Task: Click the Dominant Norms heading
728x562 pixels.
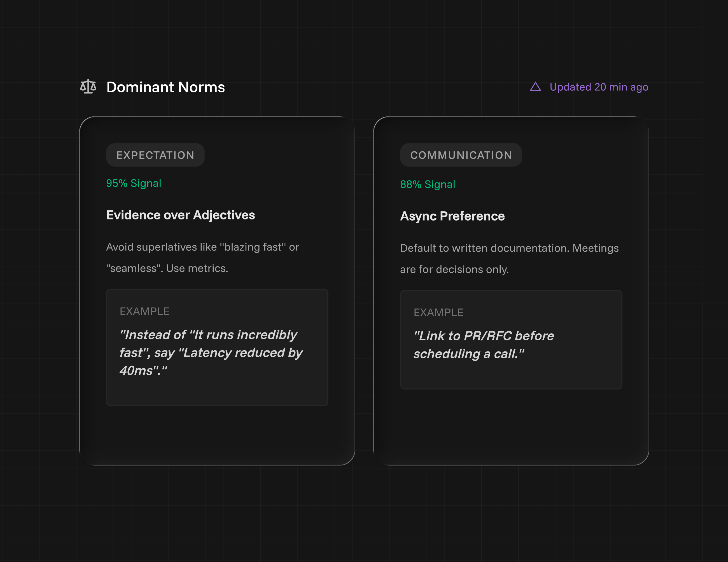Action: (x=165, y=87)
